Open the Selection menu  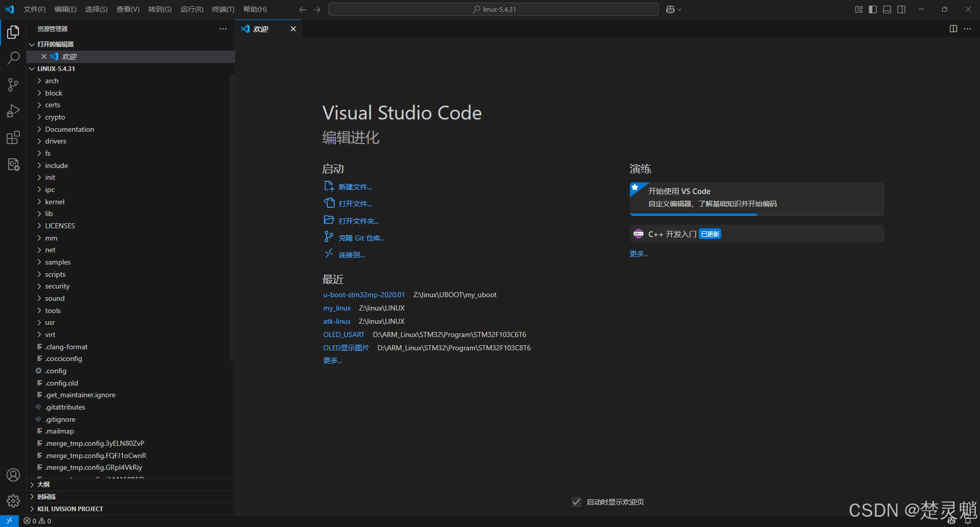(x=96, y=10)
